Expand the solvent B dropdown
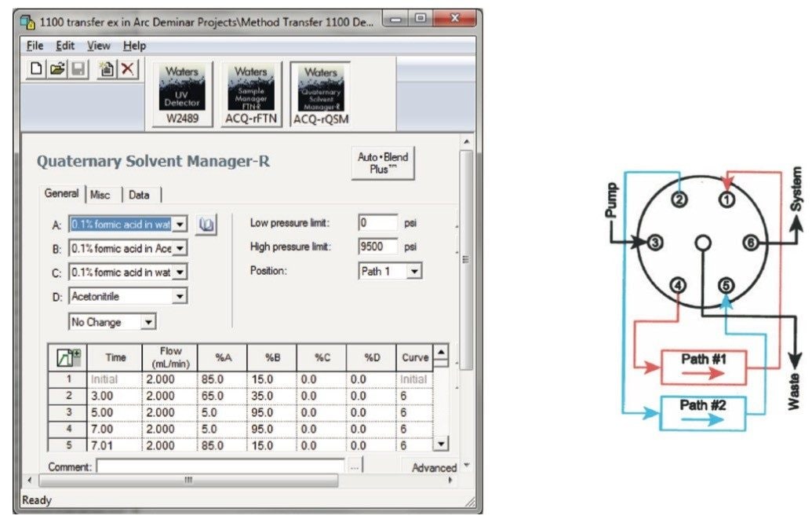812x523 pixels. tap(180, 248)
